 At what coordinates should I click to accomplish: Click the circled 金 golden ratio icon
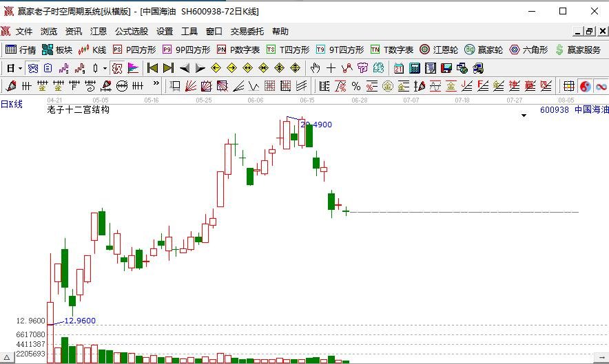pos(388,86)
